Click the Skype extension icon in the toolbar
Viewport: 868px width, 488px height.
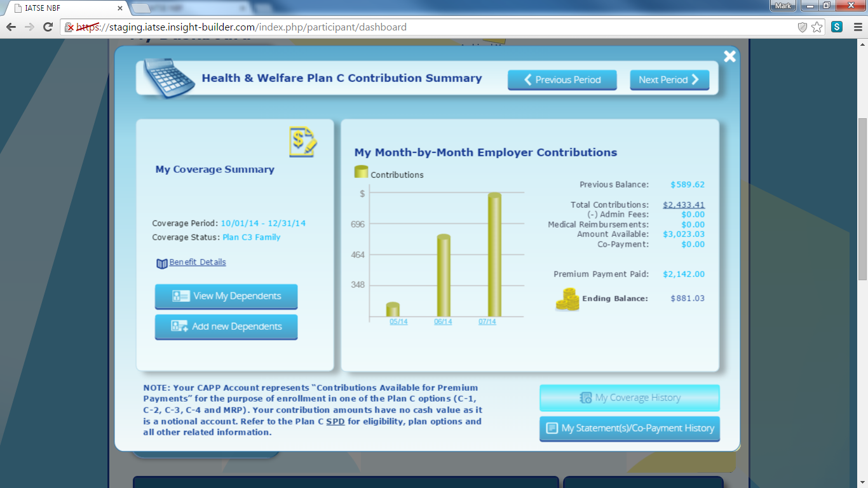click(x=837, y=27)
